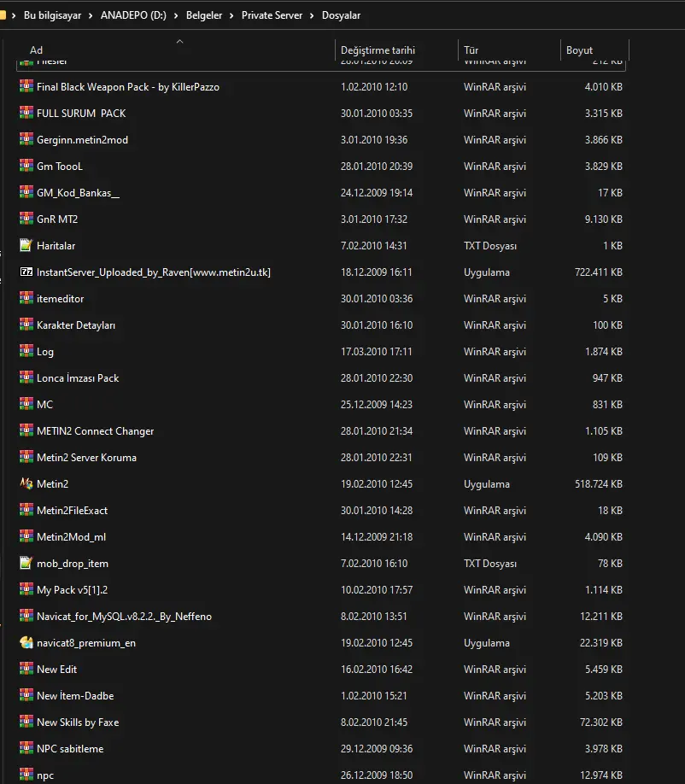Expand the chevron after ANADEPO (D:)
The width and height of the screenshot is (685, 784).
coord(176,15)
